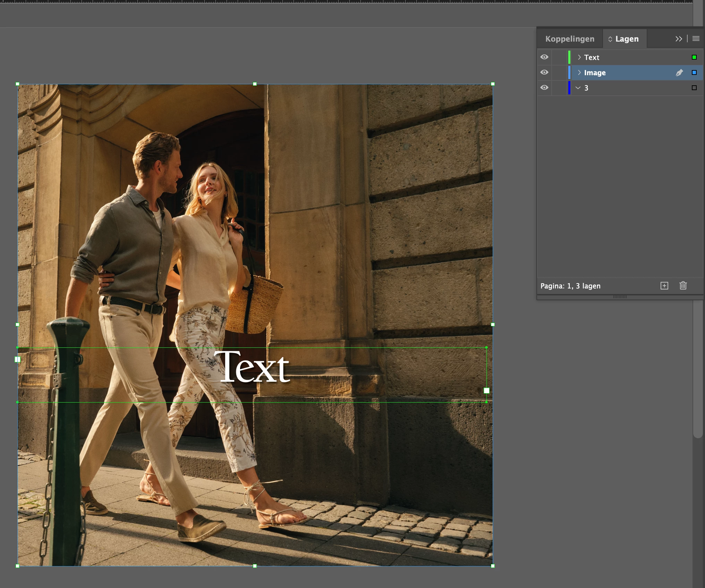Screen dimensions: 705x588
Task: Collapse layer 3 with its chevron
Action: pyautogui.click(x=578, y=88)
